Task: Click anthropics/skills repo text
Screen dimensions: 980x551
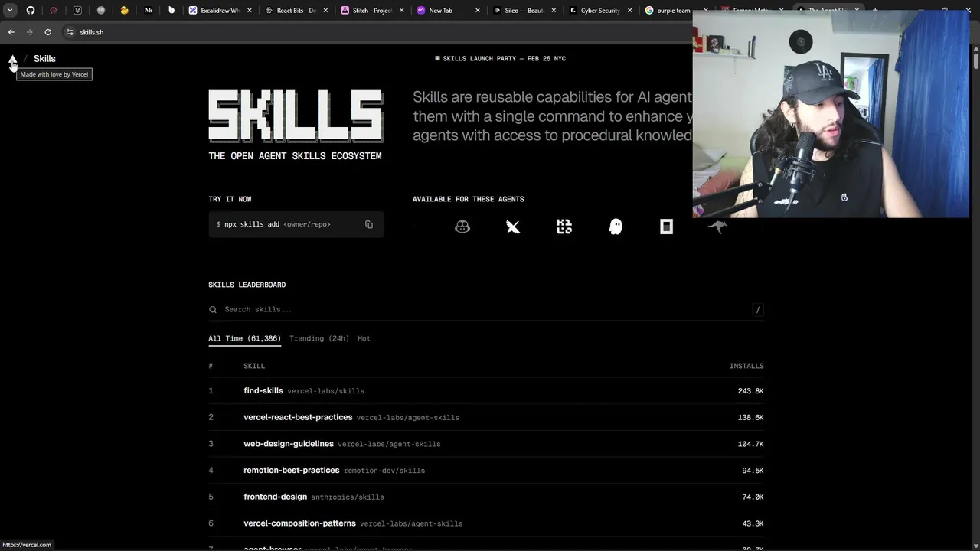Action: coord(348,497)
